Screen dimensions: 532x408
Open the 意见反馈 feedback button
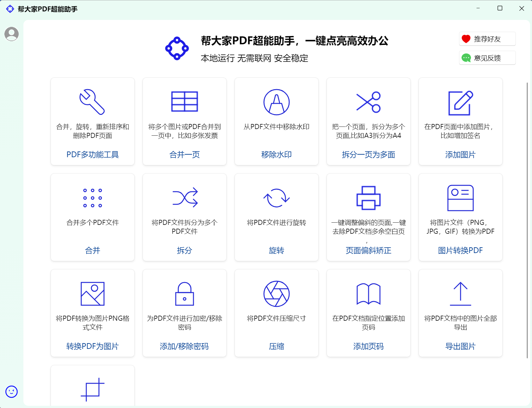pos(487,58)
